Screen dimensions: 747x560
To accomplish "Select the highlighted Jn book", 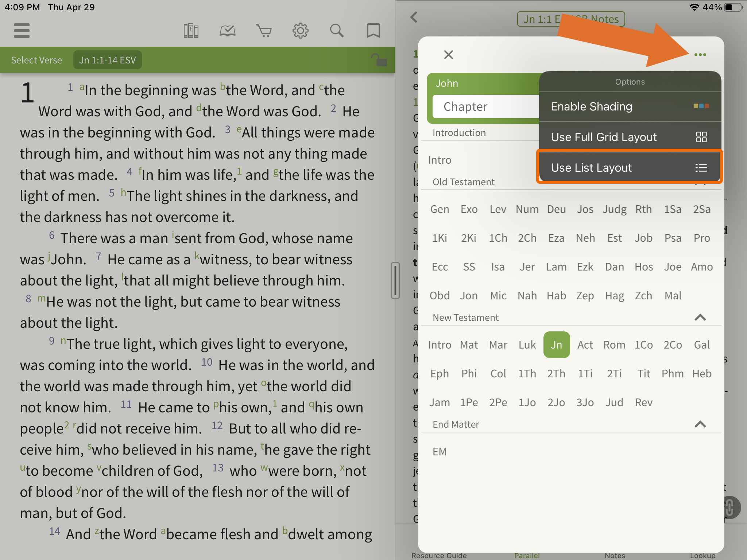I will (x=556, y=345).
